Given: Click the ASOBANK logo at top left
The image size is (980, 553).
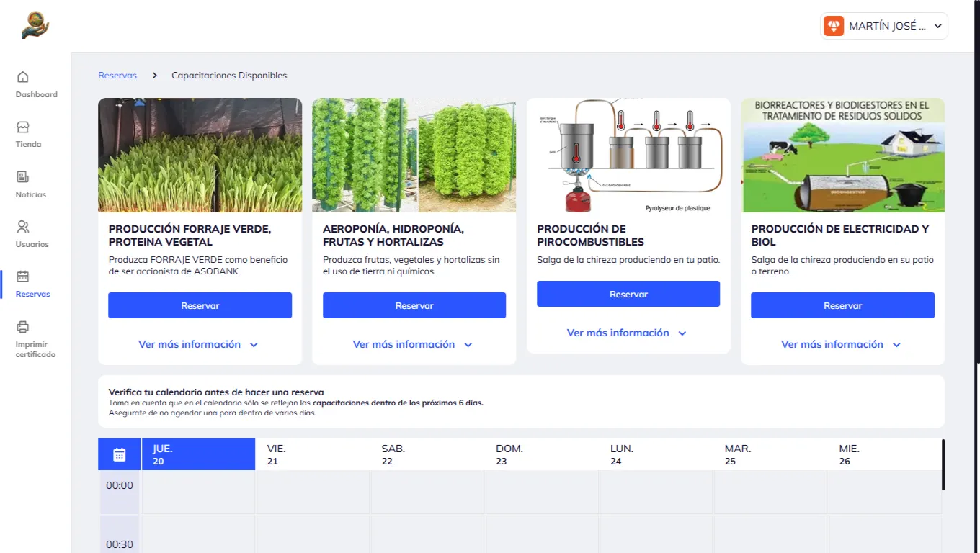Looking at the screenshot, I should [35, 25].
